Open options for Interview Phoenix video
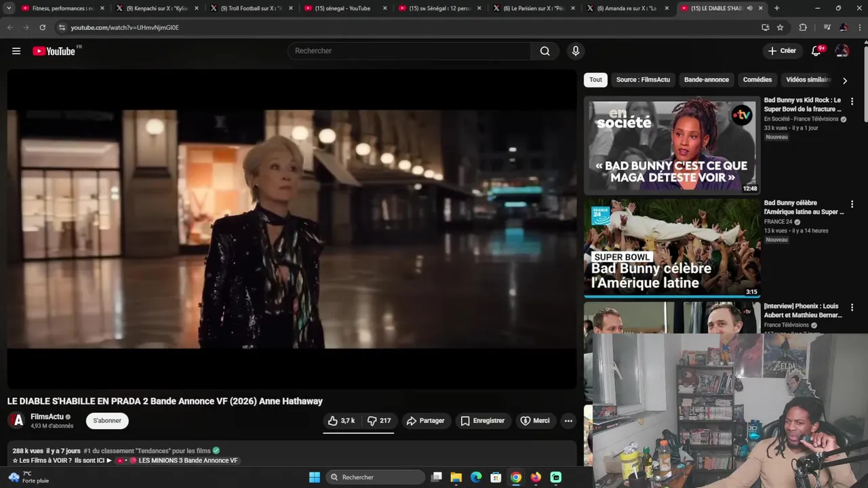The image size is (868, 488). click(852, 307)
